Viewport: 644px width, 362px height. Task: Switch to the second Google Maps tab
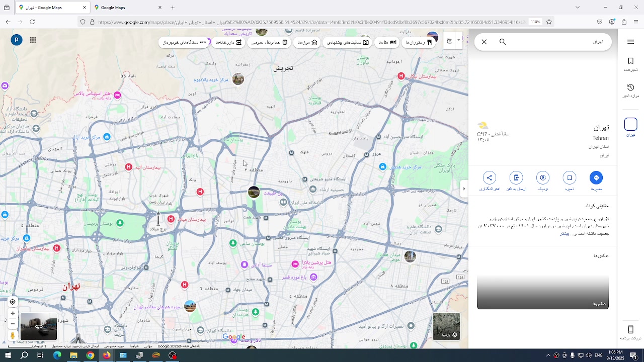click(128, 8)
